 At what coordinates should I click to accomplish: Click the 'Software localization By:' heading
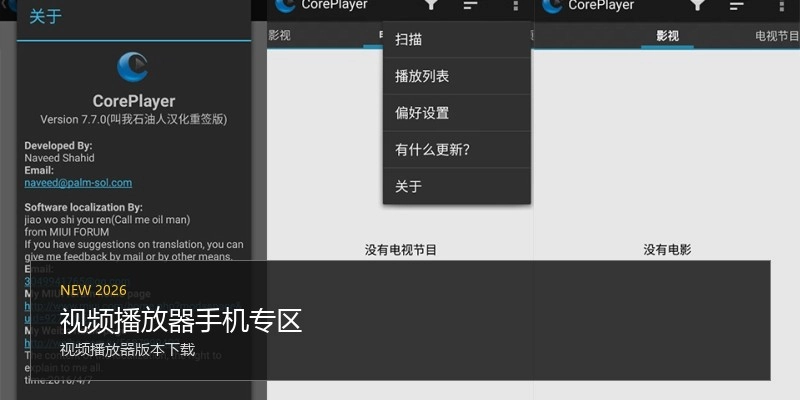point(84,207)
